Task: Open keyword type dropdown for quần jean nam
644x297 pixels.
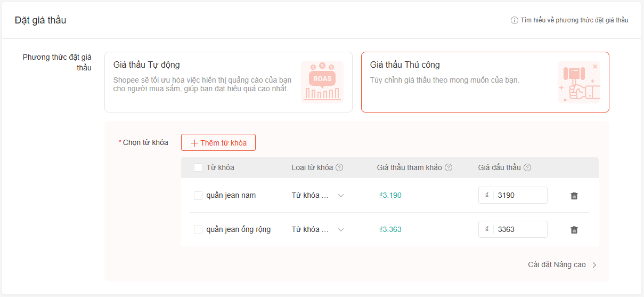Action: click(318, 196)
